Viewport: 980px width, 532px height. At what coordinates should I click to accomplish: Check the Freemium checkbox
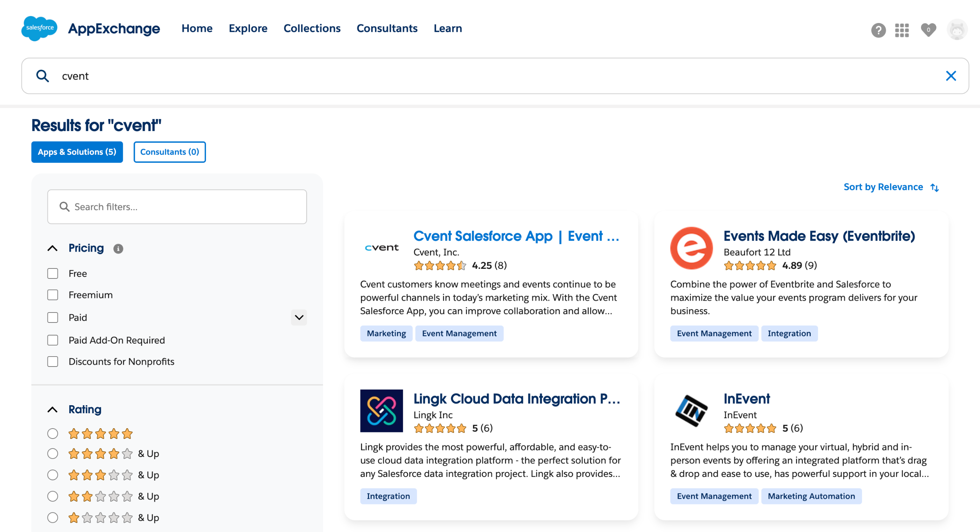[53, 295]
